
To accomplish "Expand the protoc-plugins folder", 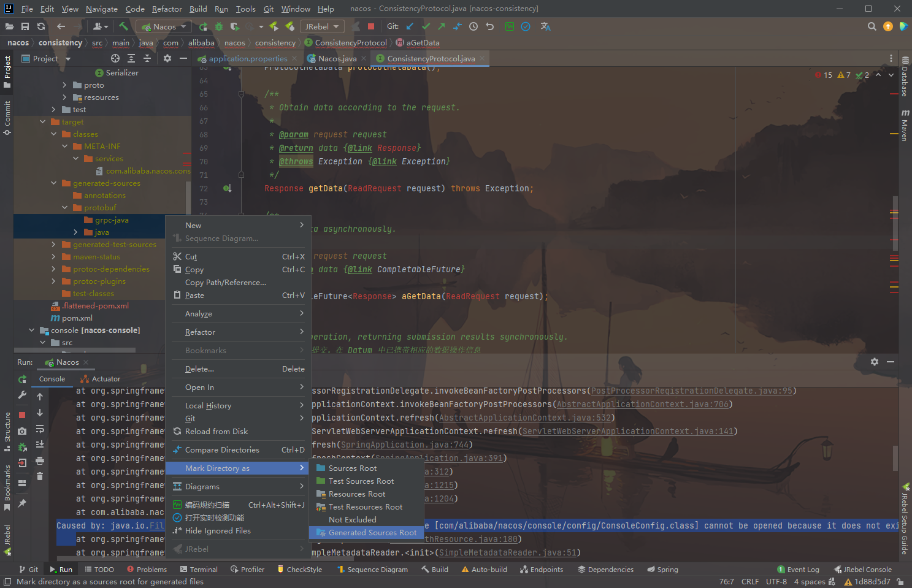I will 54,281.
